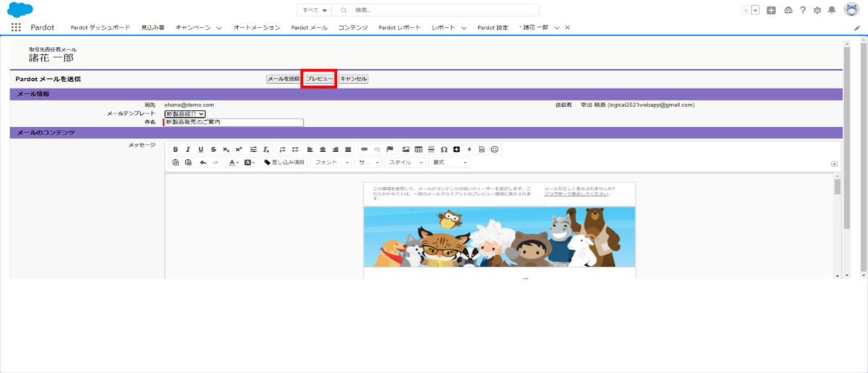868x373 pixels.
Task: Open the メールテンプレート select box
Action: tap(185, 113)
